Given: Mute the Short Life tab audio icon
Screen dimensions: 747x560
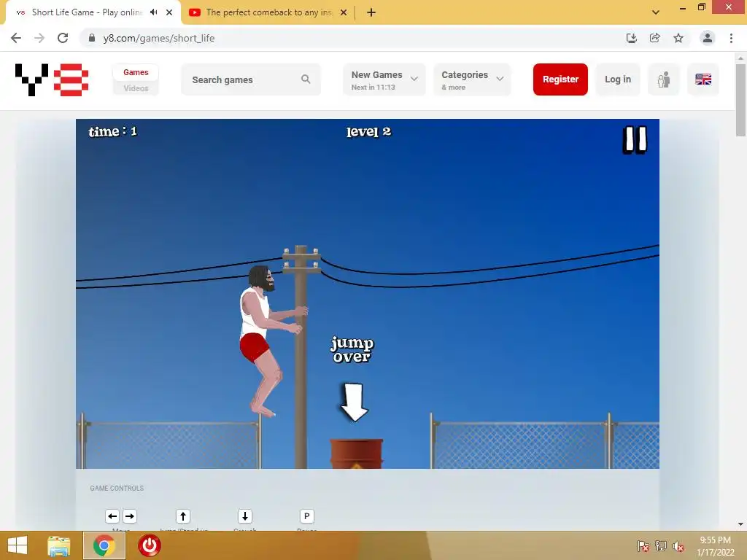Looking at the screenshot, I should (x=154, y=12).
